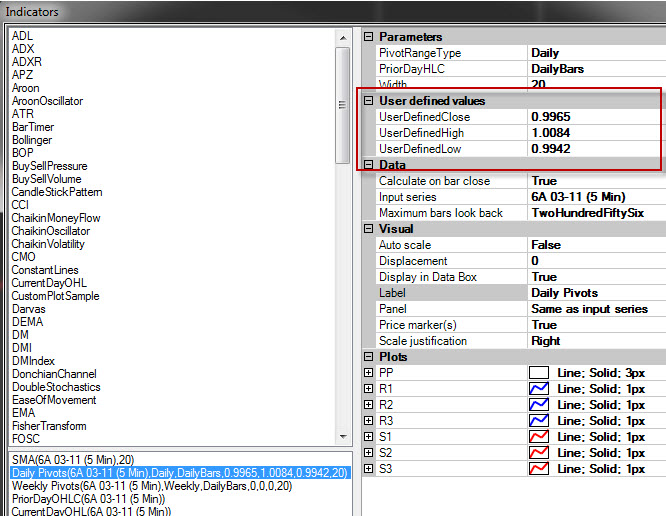Select the DoubleStochastics indicator
Image resolution: width=666 pixels, height=516 pixels.
[x=56, y=387]
